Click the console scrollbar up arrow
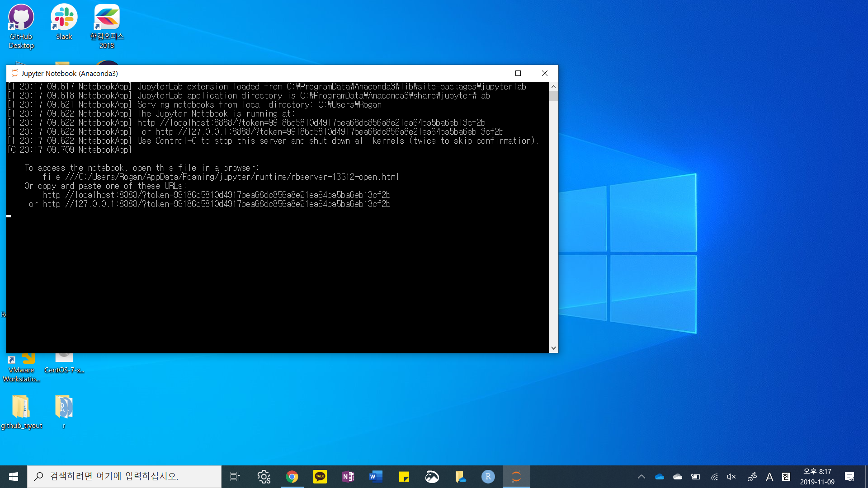Image resolution: width=868 pixels, height=488 pixels. (553, 86)
